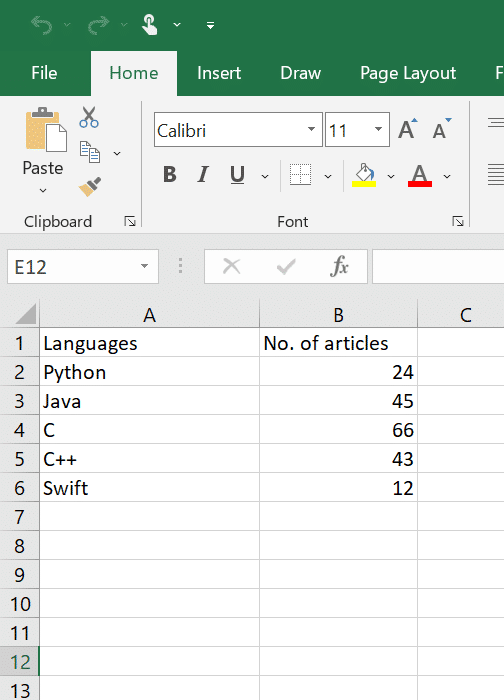This screenshot has height=700, width=504.
Task: Open the File menu
Action: pyautogui.click(x=44, y=73)
